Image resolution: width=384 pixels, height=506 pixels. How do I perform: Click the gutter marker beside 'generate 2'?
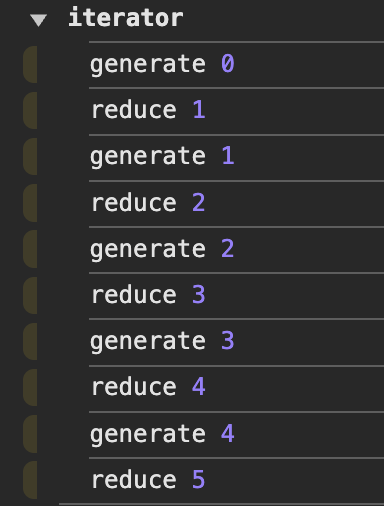[30, 249]
